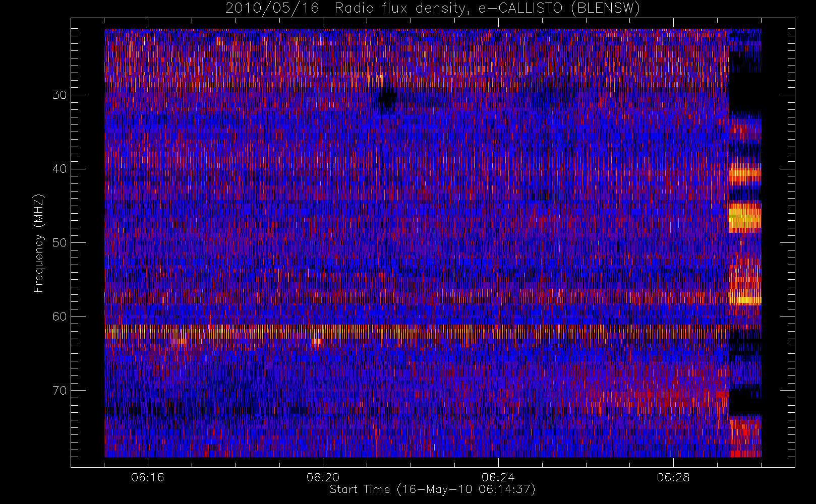Click the 70 MHz frequency tick label
The image size is (816, 504).
click(x=60, y=390)
